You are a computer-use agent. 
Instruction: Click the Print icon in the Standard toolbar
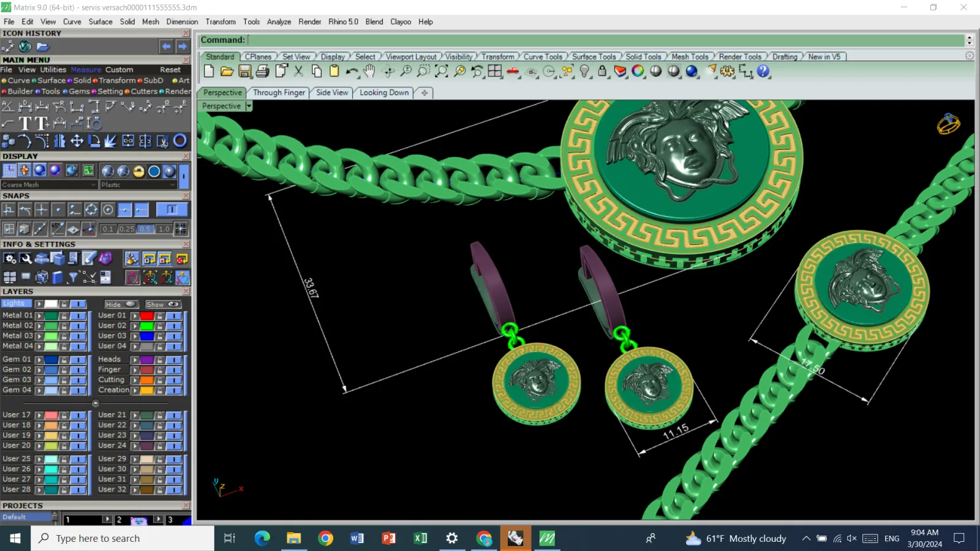(x=263, y=71)
